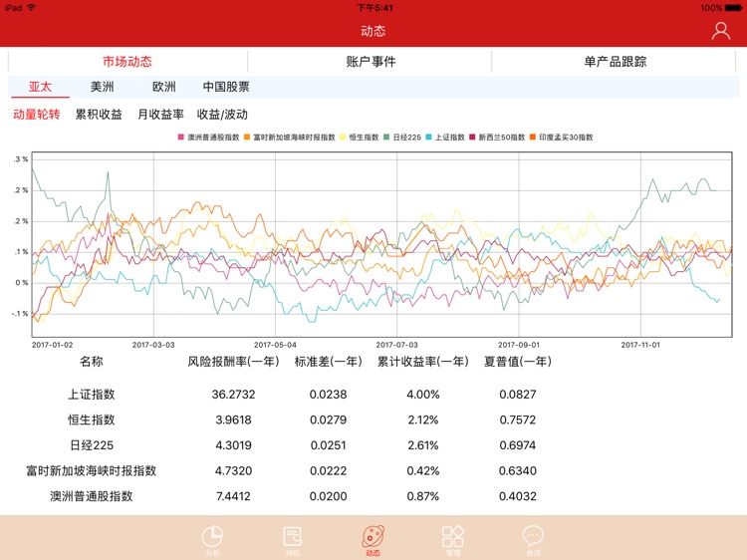
Task: Select the 2017-09-01 axis date
Action: click(x=519, y=345)
